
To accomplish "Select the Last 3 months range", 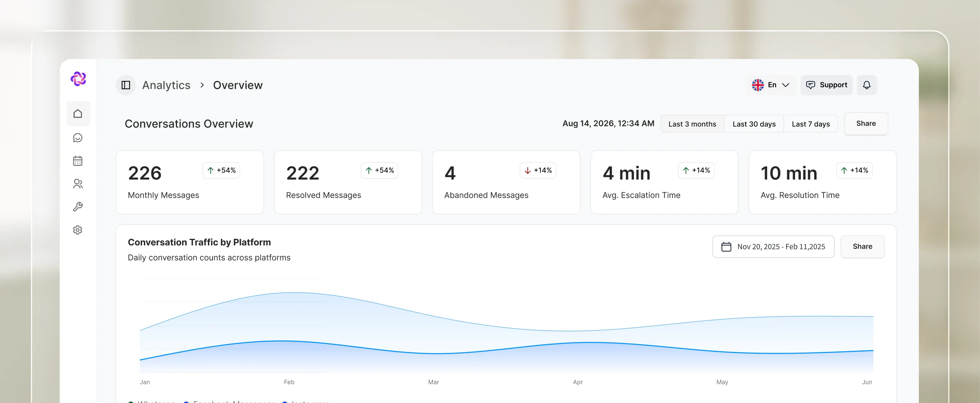I will tap(692, 124).
